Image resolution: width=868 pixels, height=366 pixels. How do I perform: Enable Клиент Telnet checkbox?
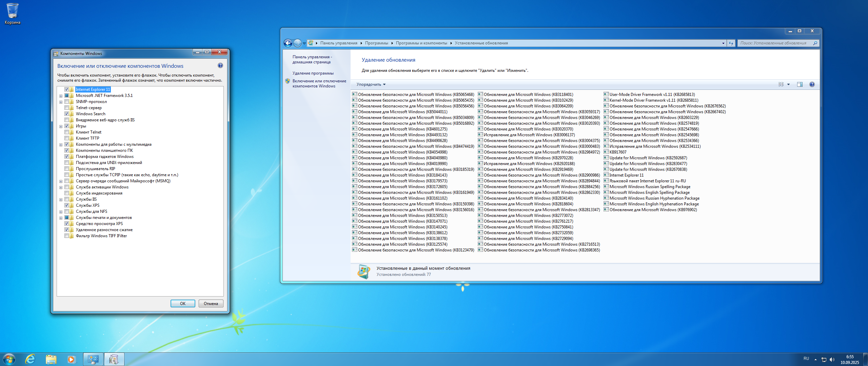pos(66,132)
